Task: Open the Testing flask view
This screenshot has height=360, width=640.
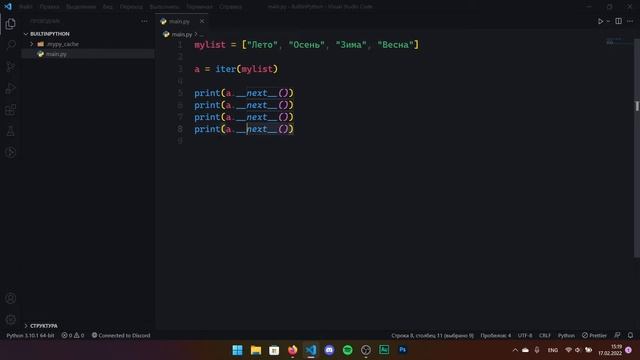Action: (11, 131)
